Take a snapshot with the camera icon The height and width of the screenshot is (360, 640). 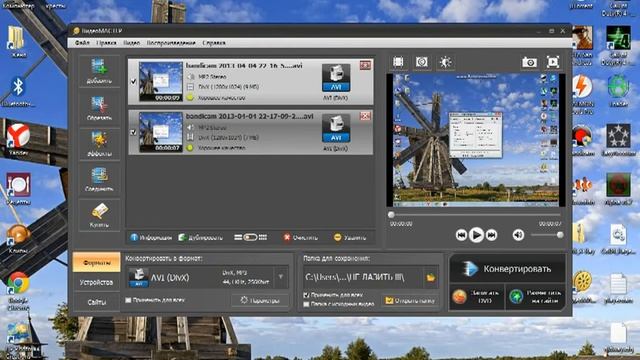point(529,62)
